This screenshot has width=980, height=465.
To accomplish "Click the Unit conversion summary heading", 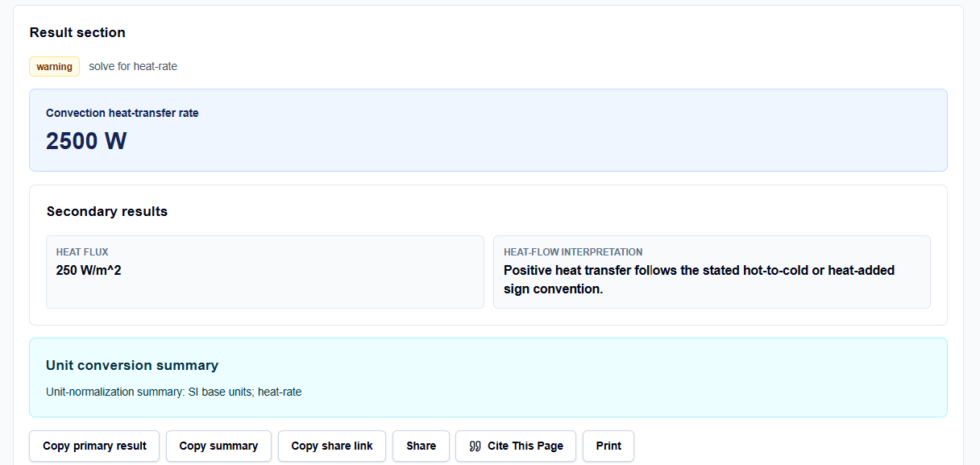I will click(132, 365).
